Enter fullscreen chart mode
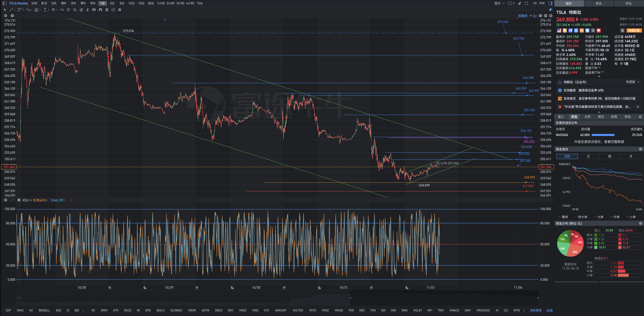Screen dimensions: 644x316 point(526,3)
